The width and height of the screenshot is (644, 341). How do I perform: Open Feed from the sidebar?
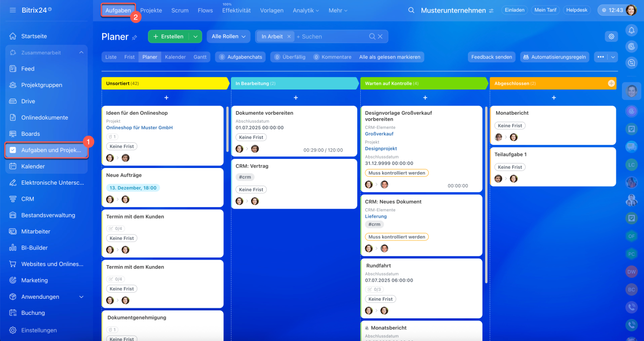(46, 69)
